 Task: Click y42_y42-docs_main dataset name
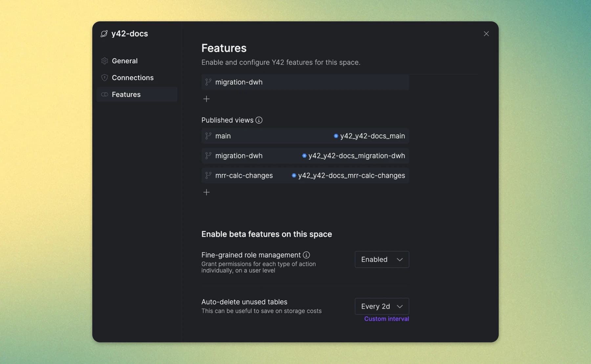pos(372,136)
